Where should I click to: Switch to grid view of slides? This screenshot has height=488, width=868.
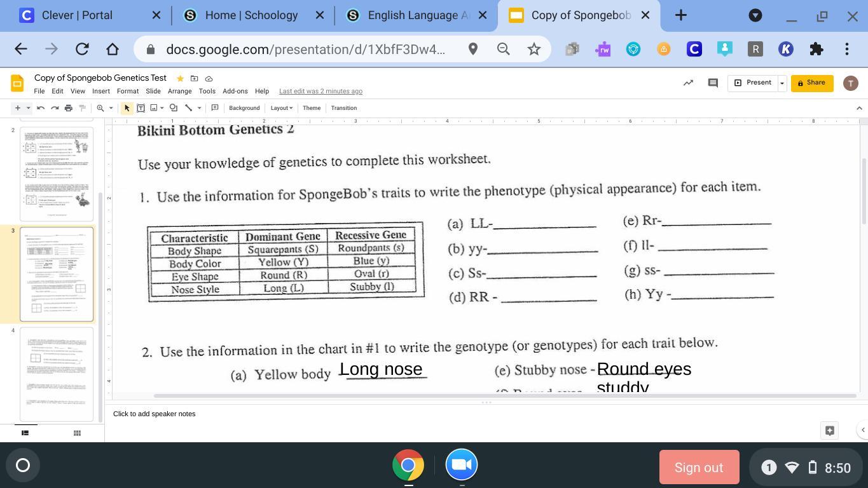(x=77, y=433)
